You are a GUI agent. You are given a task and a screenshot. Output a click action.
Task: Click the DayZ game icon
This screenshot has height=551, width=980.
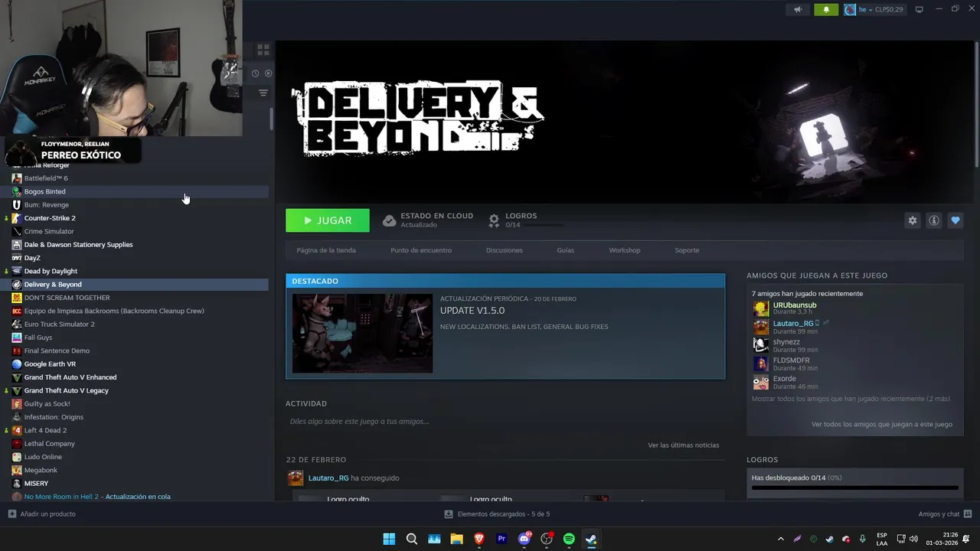17,258
